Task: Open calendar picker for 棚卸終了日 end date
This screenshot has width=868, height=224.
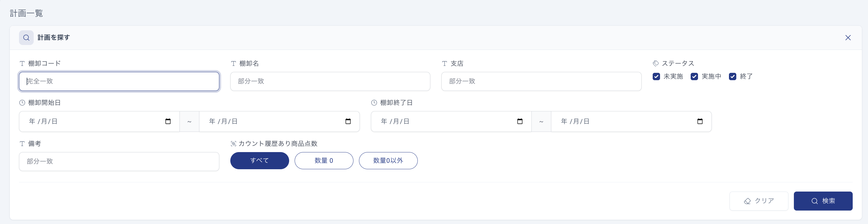Action: tap(700, 121)
